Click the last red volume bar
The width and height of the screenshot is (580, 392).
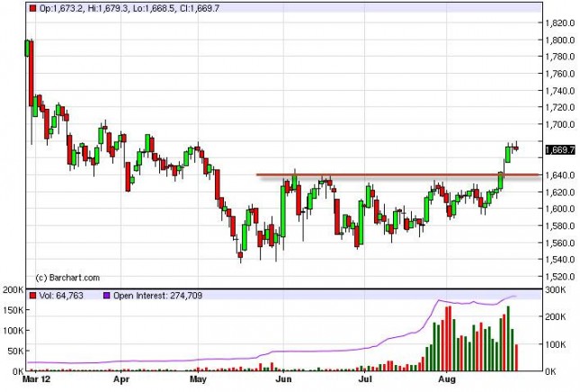516,358
